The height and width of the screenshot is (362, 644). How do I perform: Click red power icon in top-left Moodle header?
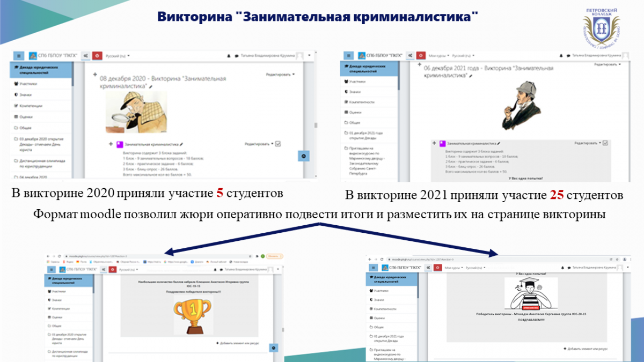(97, 55)
